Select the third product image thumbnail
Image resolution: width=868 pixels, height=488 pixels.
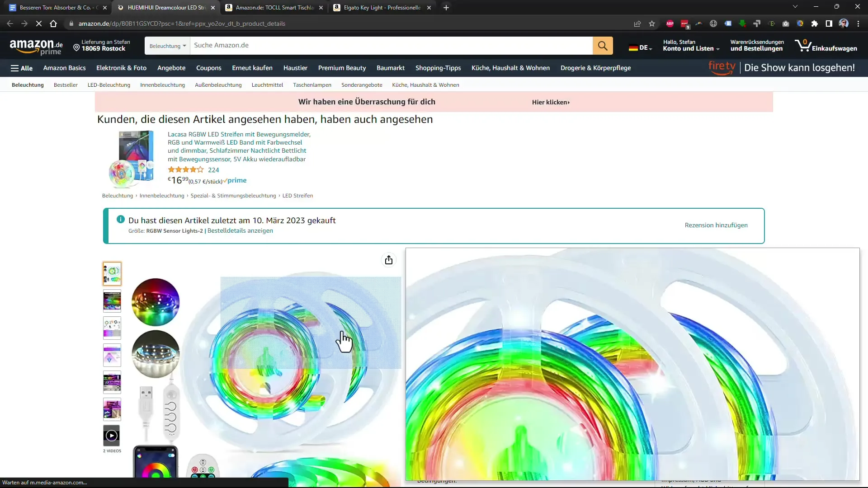pos(112,328)
